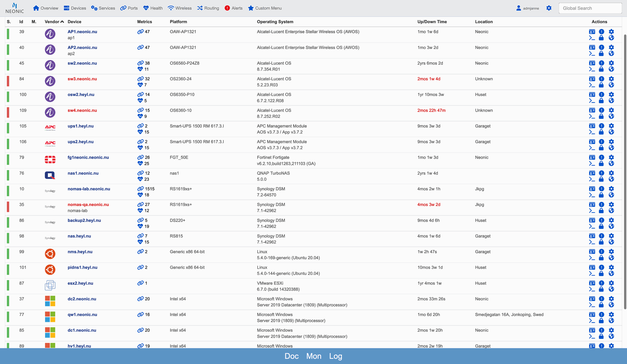Open device link sw3.neonic.nu
The height and width of the screenshot is (364, 627).
pos(82,79)
